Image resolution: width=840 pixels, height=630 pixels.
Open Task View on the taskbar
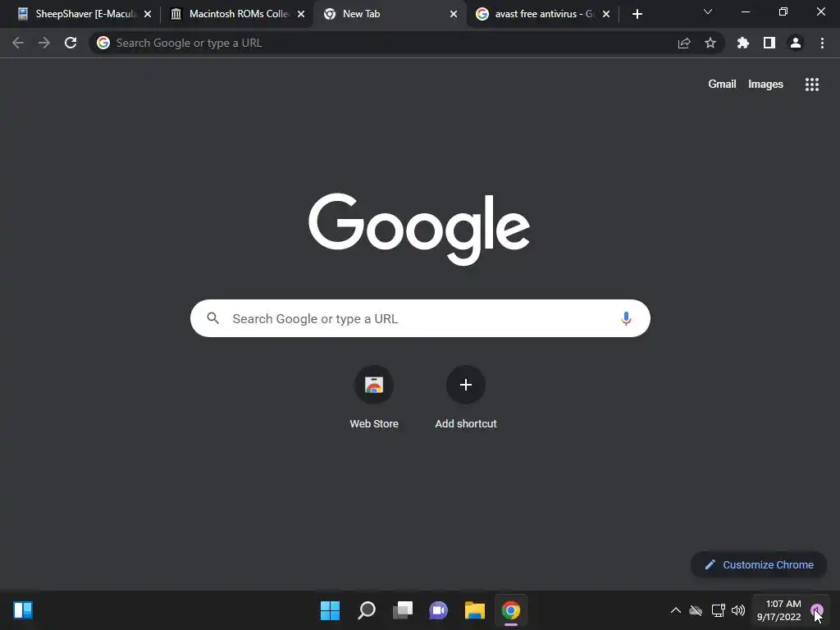pyautogui.click(x=403, y=610)
